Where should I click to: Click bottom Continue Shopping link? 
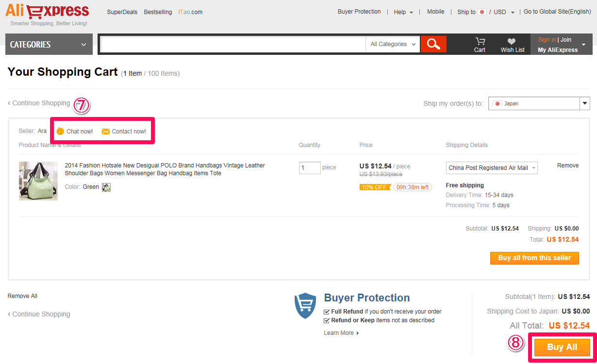[x=39, y=314]
